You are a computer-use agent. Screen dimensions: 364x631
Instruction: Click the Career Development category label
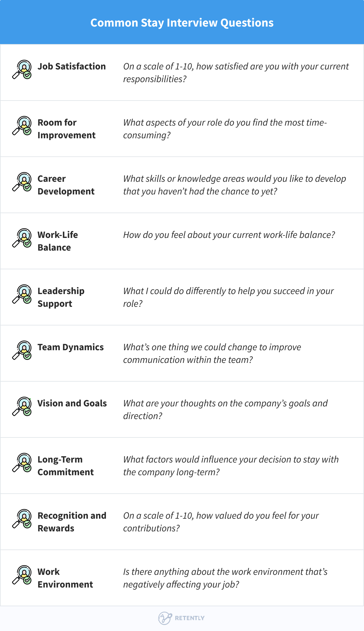pos(66,185)
